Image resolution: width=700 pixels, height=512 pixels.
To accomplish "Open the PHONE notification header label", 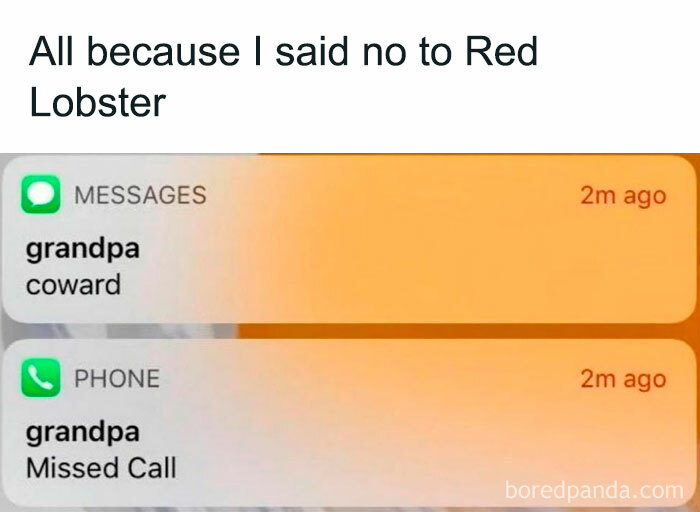I will pos(117,379).
